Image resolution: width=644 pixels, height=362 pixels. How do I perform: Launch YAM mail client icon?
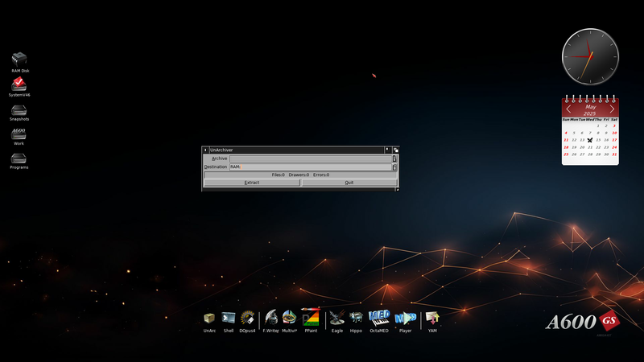[x=432, y=319]
